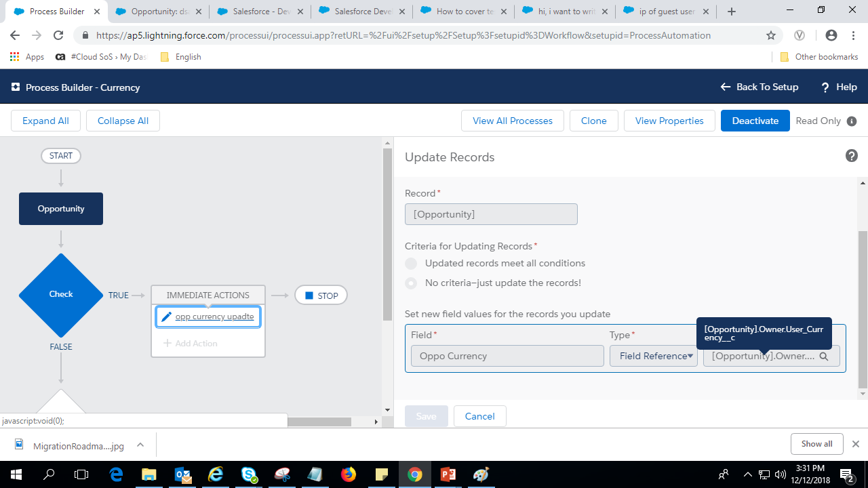The height and width of the screenshot is (488, 868).
Task: Open View All Processes
Action: 513,121
